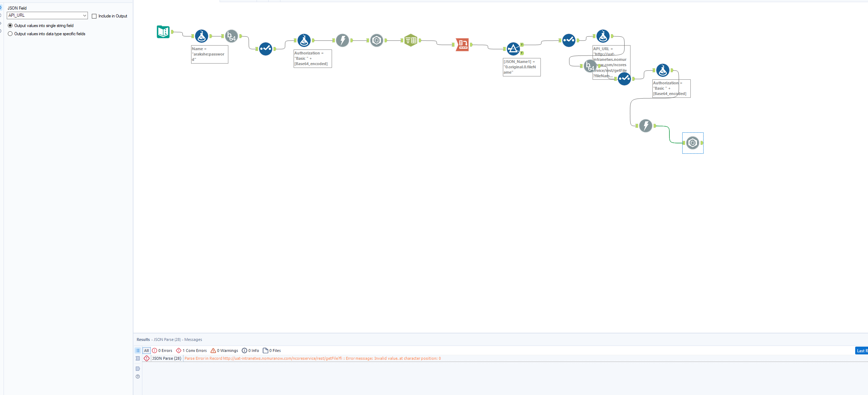Click the Last Run button in Results

click(861, 351)
